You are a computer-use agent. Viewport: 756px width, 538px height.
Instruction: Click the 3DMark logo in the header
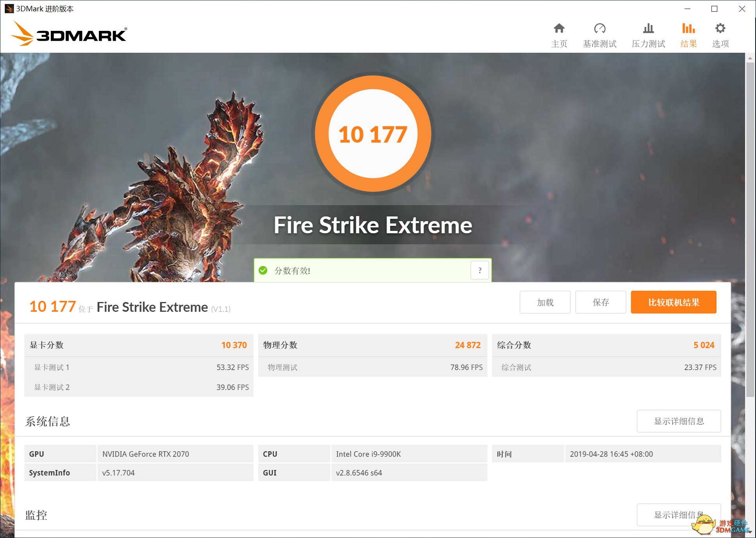click(x=69, y=34)
